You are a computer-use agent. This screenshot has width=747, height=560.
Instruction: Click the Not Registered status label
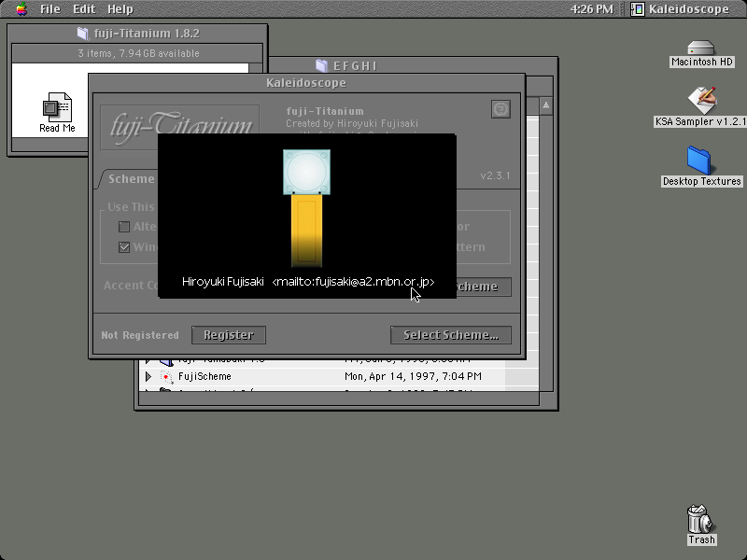pos(140,335)
